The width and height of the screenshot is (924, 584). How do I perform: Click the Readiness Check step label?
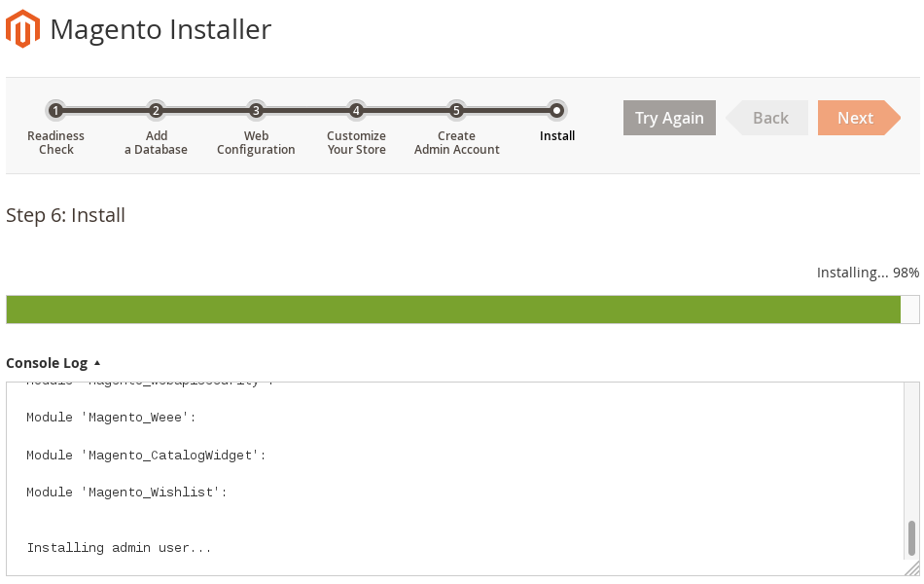(56, 143)
